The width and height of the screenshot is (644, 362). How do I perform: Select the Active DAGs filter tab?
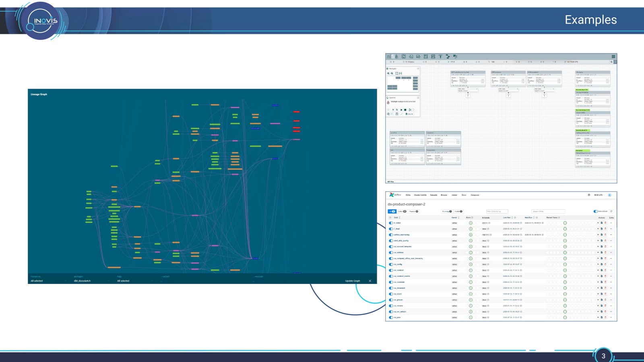pos(402,211)
